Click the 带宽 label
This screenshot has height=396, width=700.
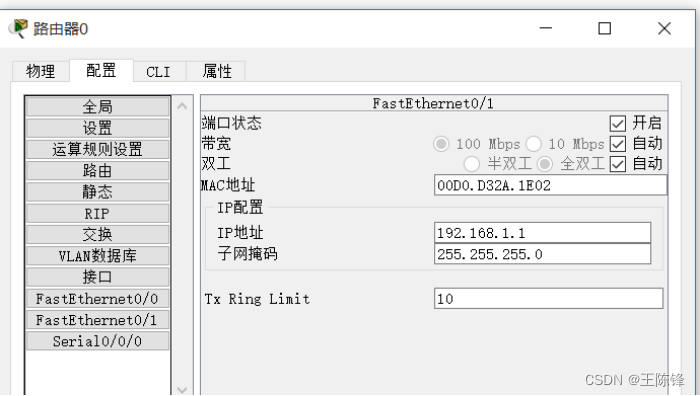(216, 144)
